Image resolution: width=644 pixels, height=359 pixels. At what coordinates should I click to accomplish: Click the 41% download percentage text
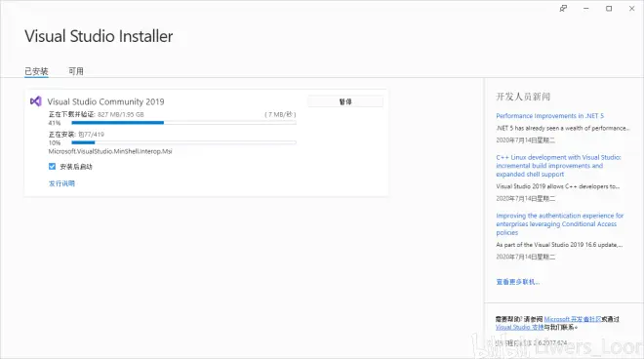coord(55,123)
